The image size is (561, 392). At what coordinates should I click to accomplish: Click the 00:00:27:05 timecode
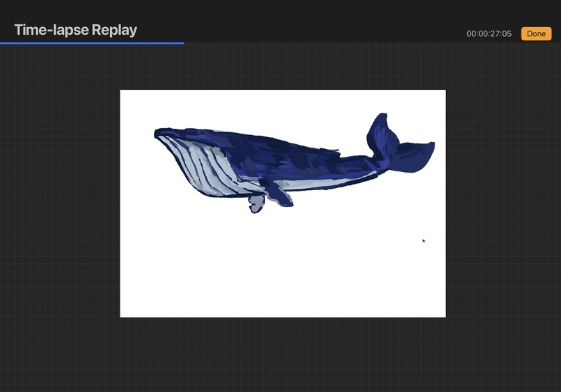[x=489, y=33]
